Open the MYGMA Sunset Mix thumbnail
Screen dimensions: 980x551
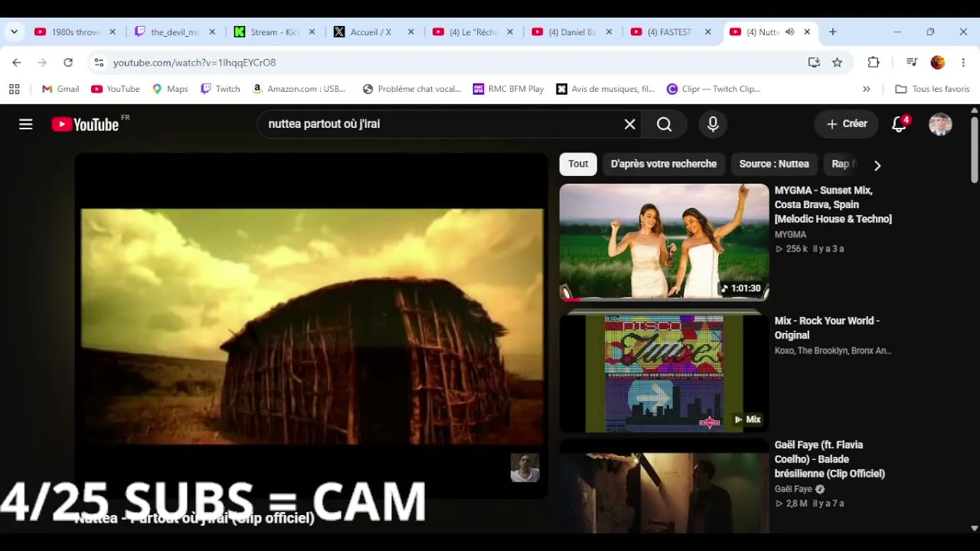coord(664,242)
